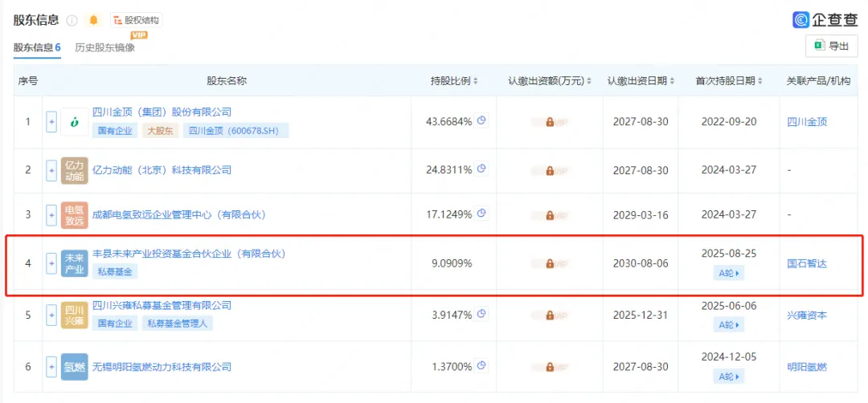The height and width of the screenshot is (403, 868).
Task: Click pie chart icon next to 1.3700%
Action: (x=481, y=366)
